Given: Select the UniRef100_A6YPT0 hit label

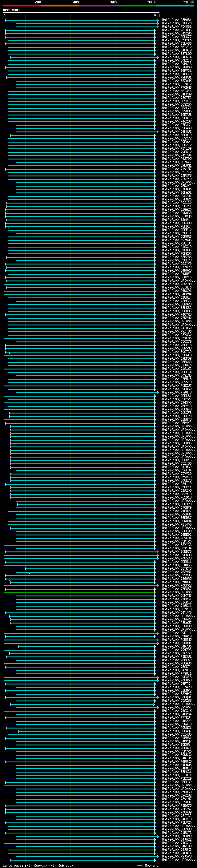Looking at the screenshot, I should tap(176, 609).
